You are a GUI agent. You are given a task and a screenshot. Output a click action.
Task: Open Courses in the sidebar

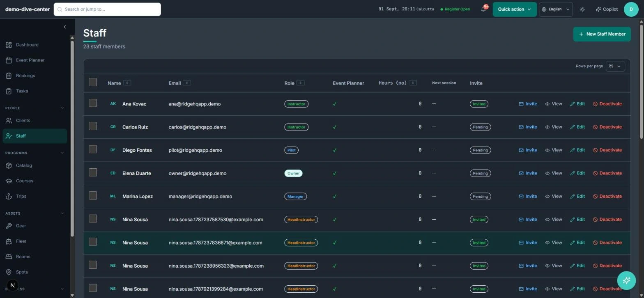(35, 181)
